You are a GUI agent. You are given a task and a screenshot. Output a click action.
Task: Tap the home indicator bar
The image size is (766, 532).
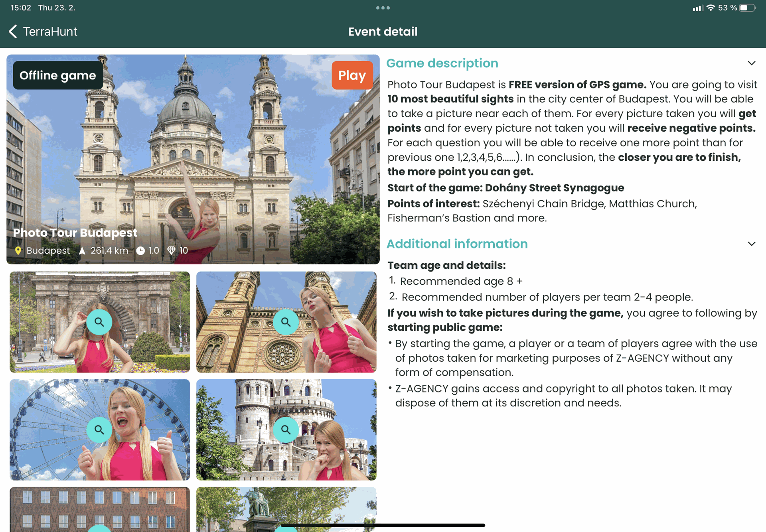(x=383, y=526)
